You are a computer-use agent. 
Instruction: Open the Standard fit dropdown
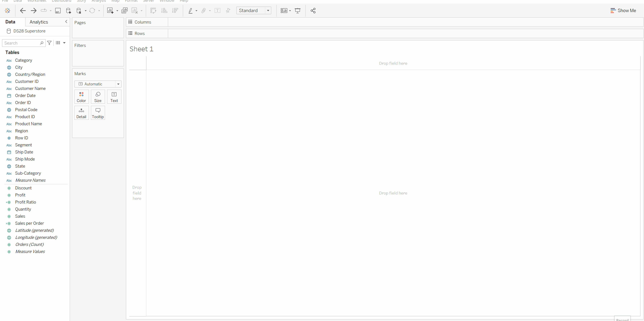pyautogui.click(x=268, y=10)
